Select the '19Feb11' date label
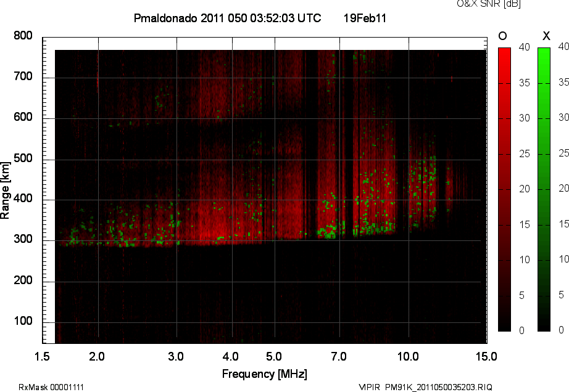Screen dimensions: 569x392 click(365, 18)
